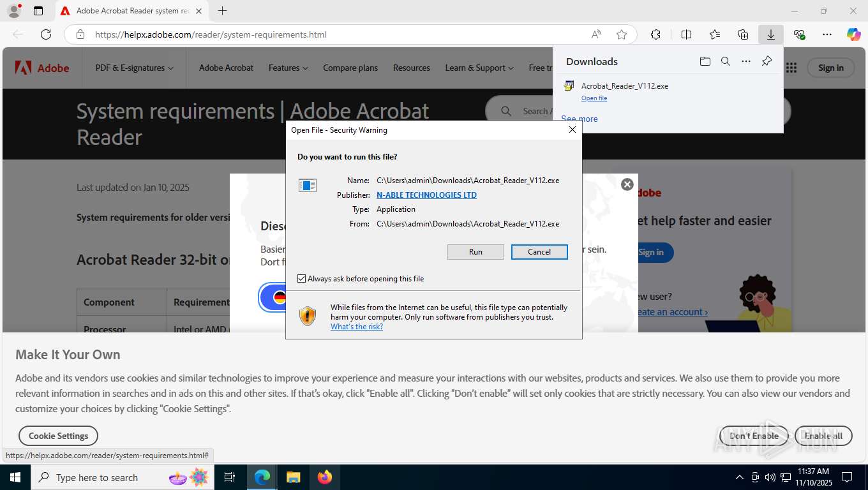Viewport: 868px width, 490px height.
Task: Expand the Features dropdown
Action: [x=288, y=68]
